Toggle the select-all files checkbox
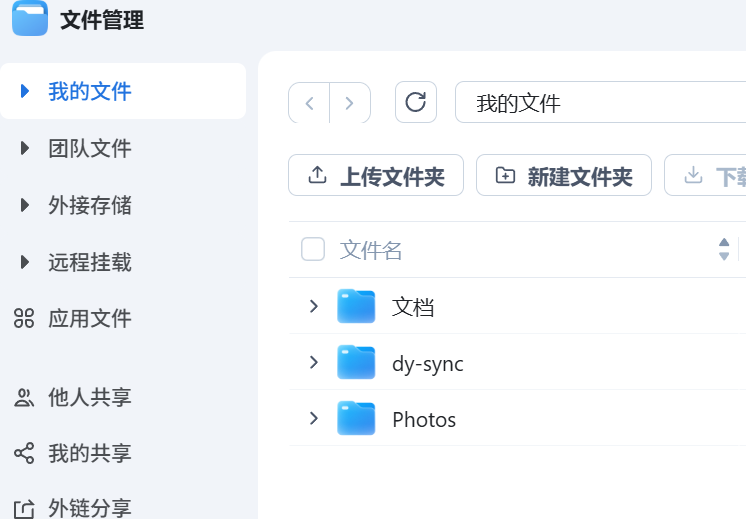This screenshot has width=746, height=519. [313, 249]
